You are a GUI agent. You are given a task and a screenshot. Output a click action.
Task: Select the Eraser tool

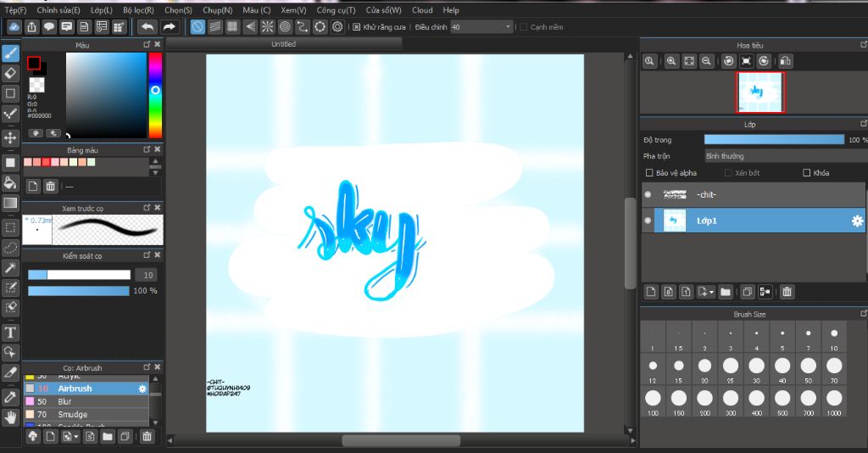[10, 73]
